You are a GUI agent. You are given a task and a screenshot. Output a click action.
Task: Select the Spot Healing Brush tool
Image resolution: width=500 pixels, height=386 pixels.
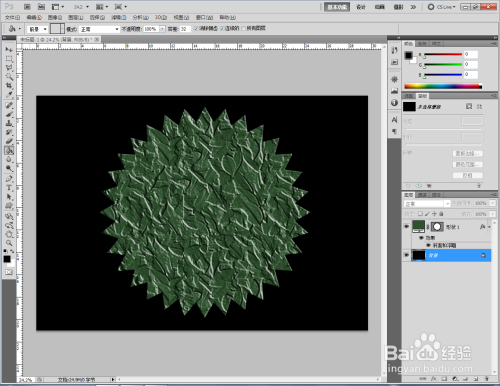click(9, 105)
